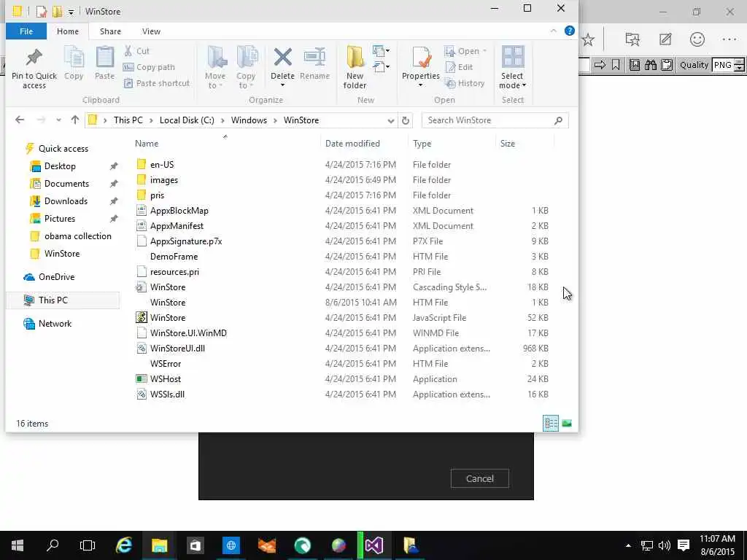Click the Search WinStore box
Image resolution: width=747 pixels, height=560 pixels.
pyautogui.click(x=495, y=120)
